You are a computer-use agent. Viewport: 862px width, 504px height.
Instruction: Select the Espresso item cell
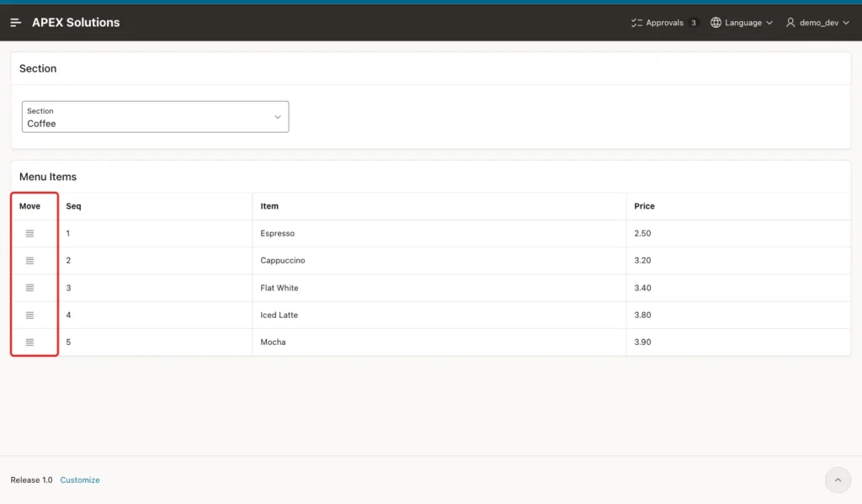coord(439,234)
